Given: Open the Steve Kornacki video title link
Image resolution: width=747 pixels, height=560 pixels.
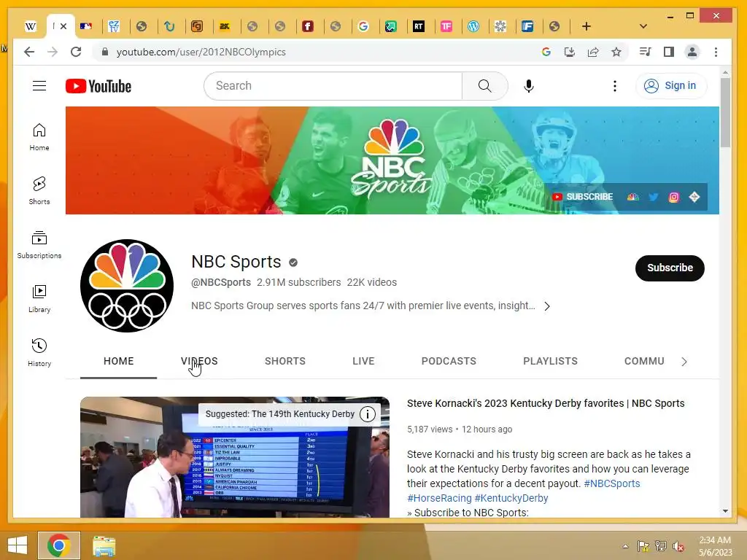Looking at the screenshot, I should pyautogui.click(x=546, y=403).
